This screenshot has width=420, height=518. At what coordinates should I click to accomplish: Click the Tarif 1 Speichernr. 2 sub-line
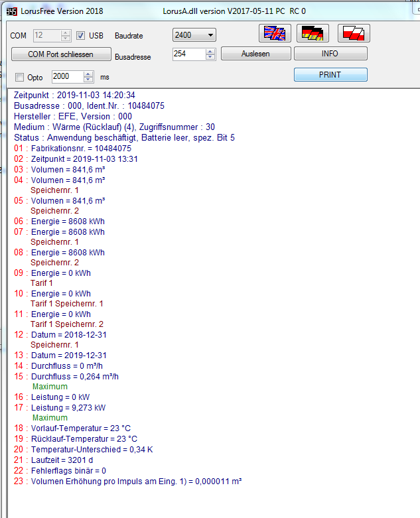pos(67,324)
